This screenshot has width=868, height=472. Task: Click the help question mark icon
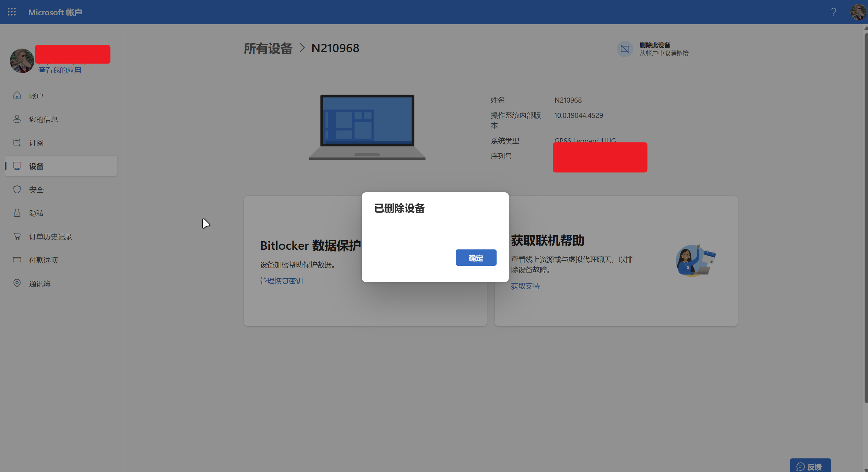(x=834, y=12)
